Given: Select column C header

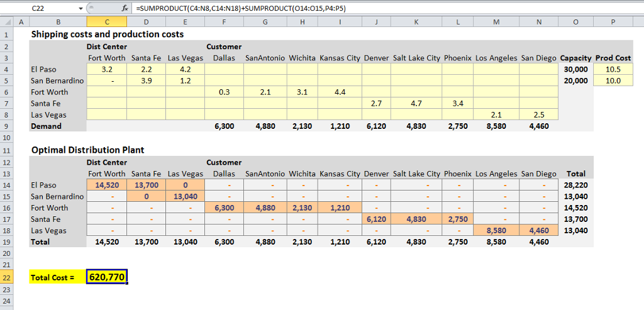Looking at the screenshot, I should click(x=107, y=22).
